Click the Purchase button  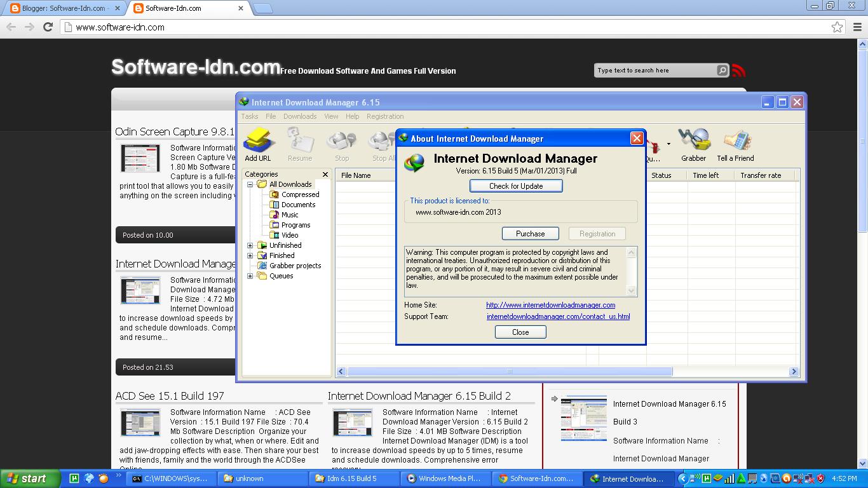pyautogui.click(x=531, y=234)
